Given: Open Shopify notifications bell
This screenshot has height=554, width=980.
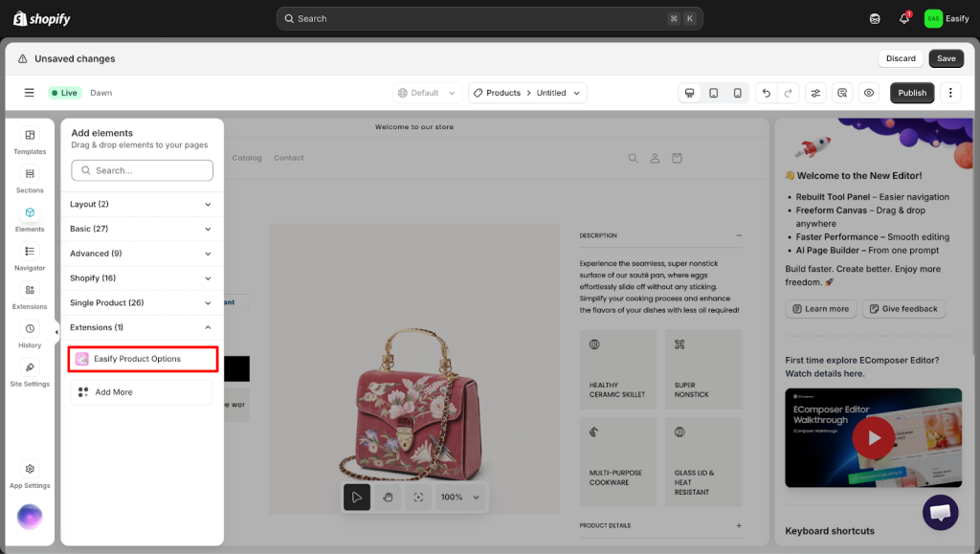Looking at the screenshot, I should coord(904,18).
